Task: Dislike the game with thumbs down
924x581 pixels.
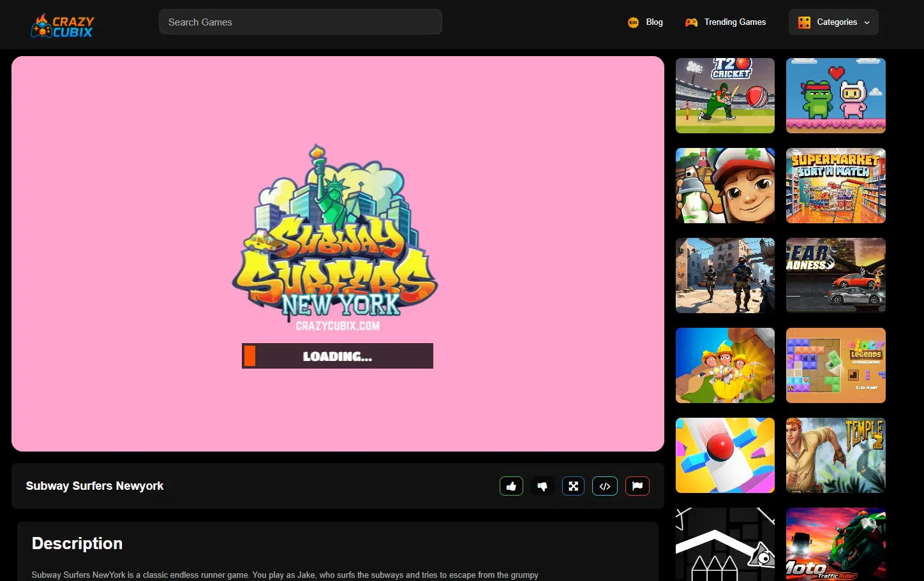Action: pos(542,486)
